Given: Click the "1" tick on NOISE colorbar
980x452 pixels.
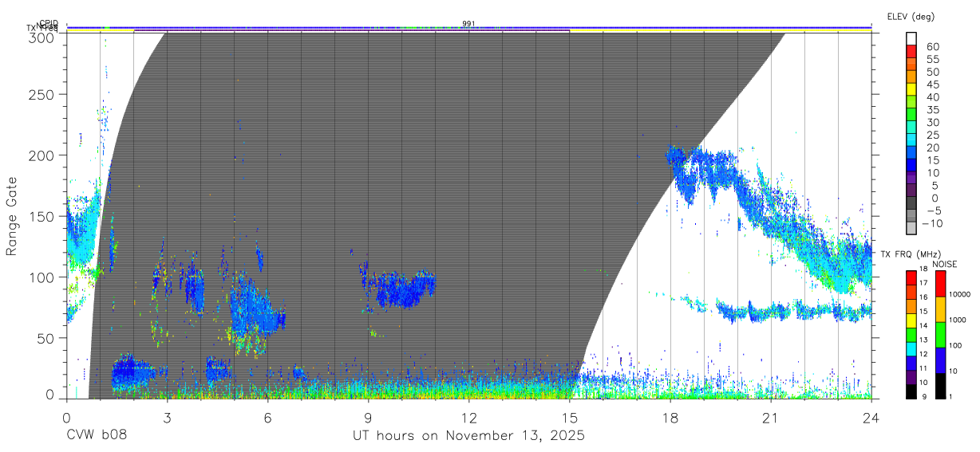Looking at the screenshot, I should (x=951, y=396).
